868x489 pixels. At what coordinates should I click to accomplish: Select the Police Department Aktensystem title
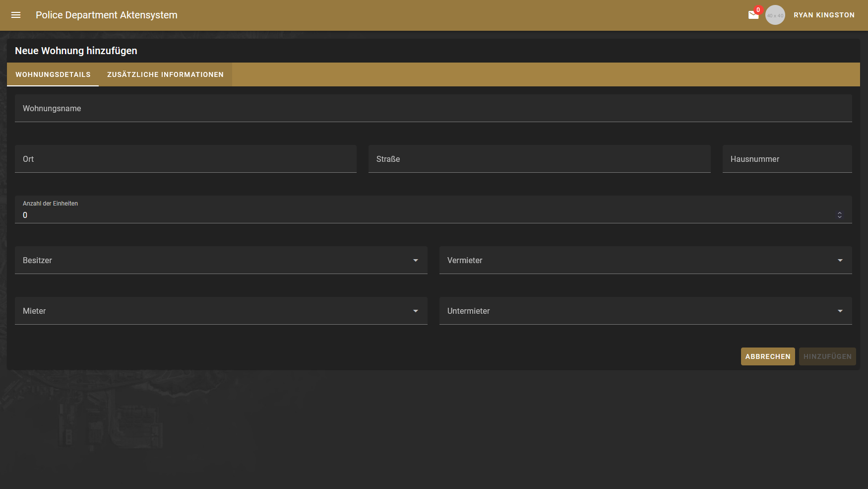[107, 15]
